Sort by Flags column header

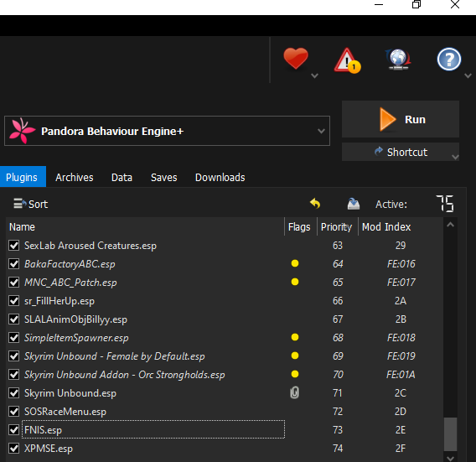(x=299, y=227)
